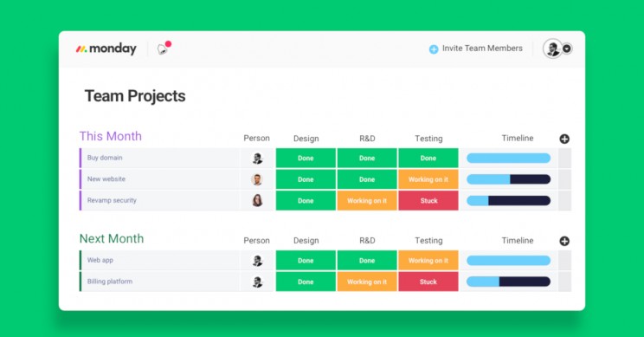
Task: Invite Team Members
Action: coord(482,49)
